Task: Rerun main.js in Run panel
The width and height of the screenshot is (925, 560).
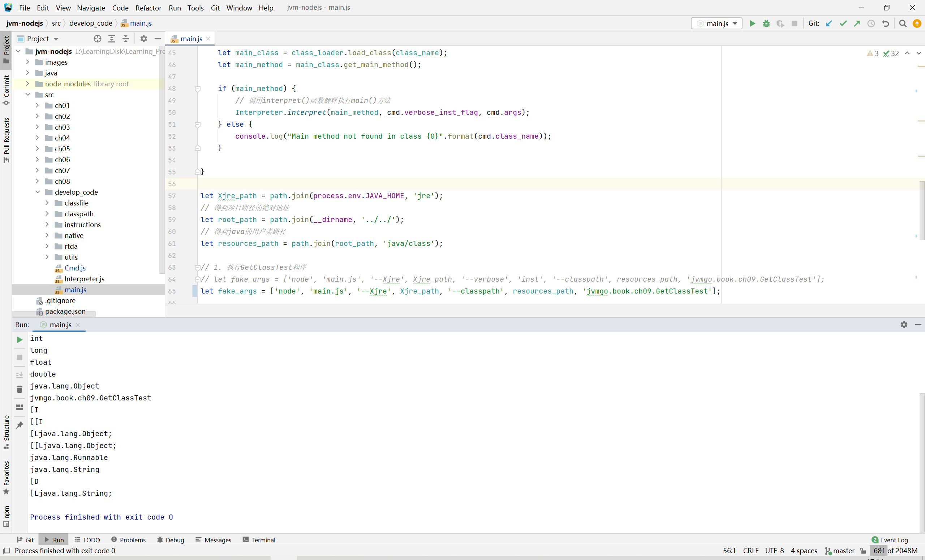Action: tap(20, 340)
